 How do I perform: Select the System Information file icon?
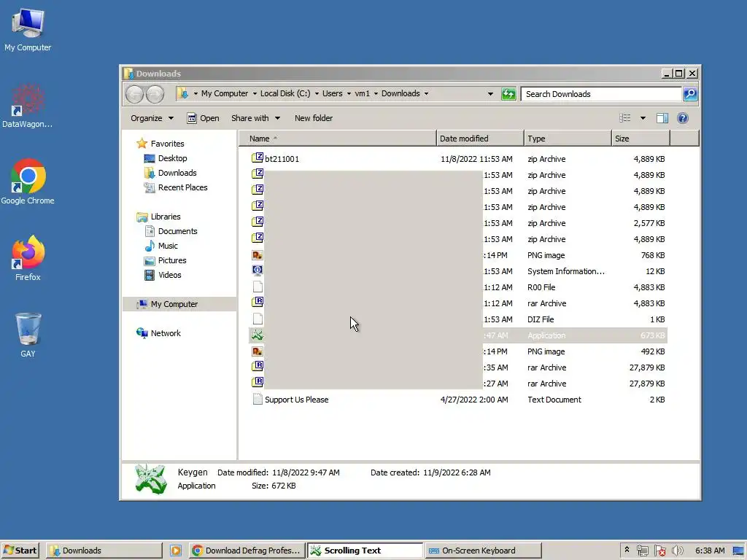point(258,271)
